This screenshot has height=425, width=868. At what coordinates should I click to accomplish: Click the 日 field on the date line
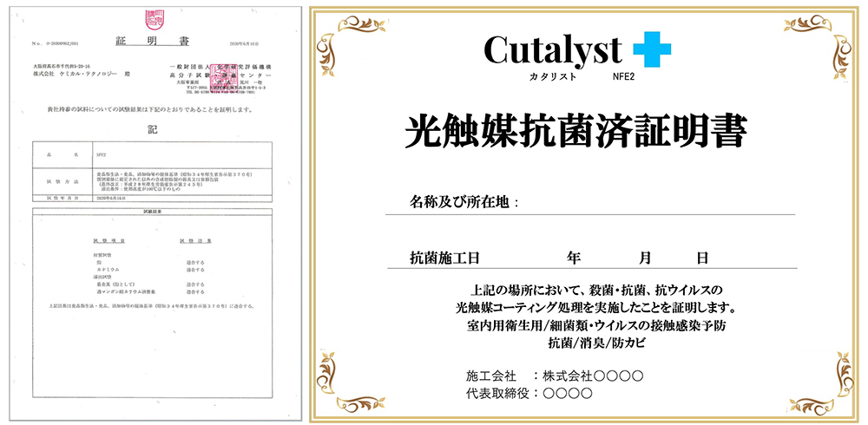702,258
